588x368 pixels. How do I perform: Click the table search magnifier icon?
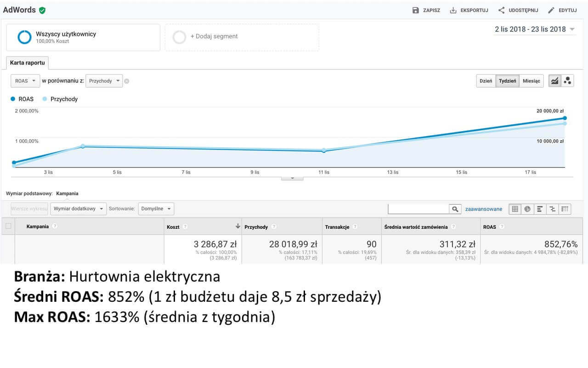(455, 209)
